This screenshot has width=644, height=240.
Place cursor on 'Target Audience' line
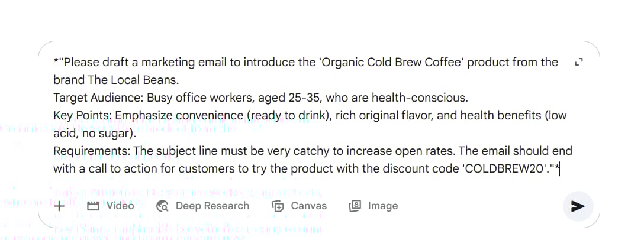pyautogui.click(x=261, y=98)
